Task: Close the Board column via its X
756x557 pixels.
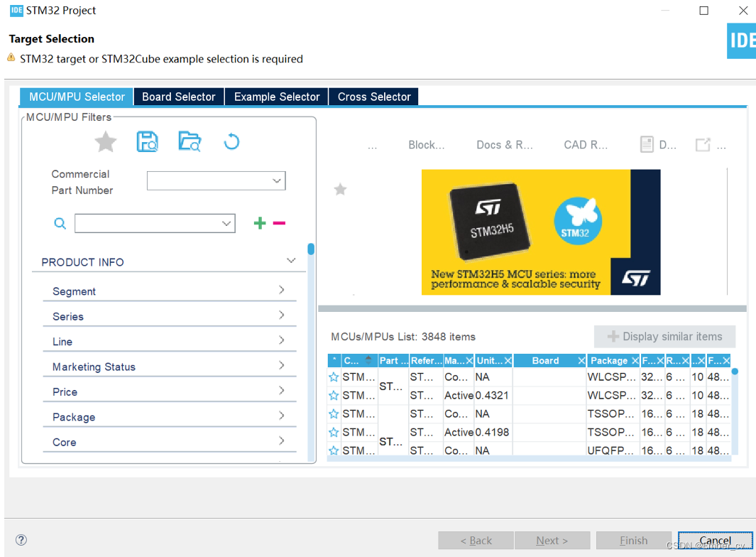Action: coord(581,360)
